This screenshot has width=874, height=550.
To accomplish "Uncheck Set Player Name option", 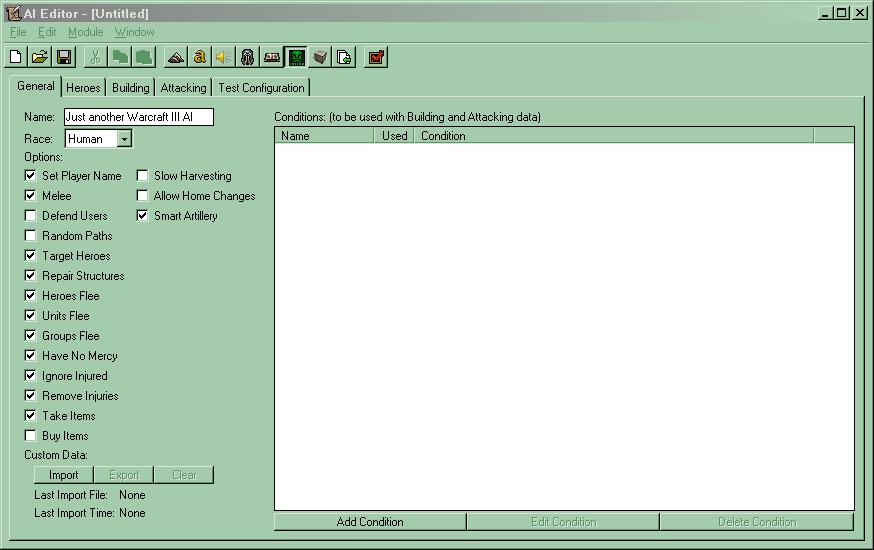I will (31, 176).
